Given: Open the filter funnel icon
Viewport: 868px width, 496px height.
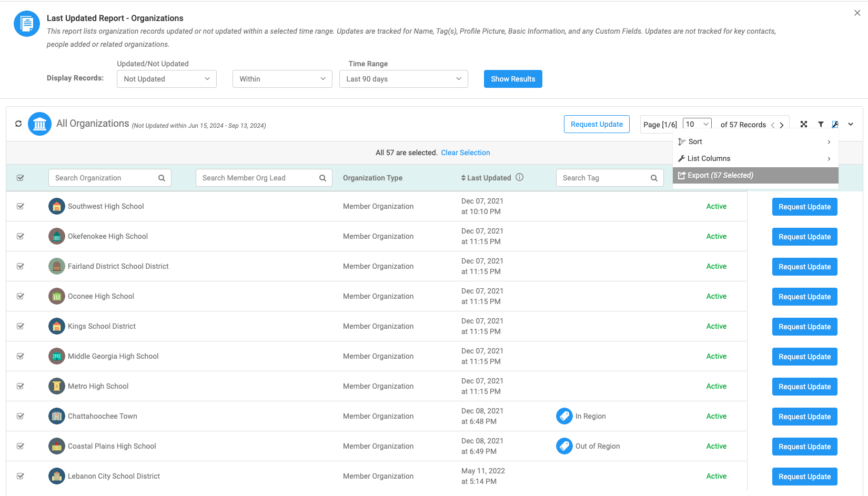Looking at the screenshot, I should pyautogui.click(x=821, y=124).
